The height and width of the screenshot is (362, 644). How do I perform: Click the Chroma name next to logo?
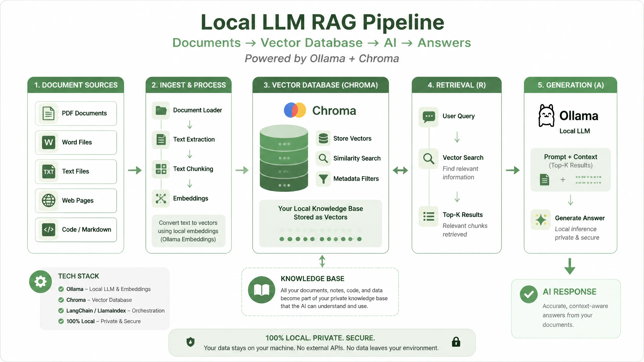[334, 111]
